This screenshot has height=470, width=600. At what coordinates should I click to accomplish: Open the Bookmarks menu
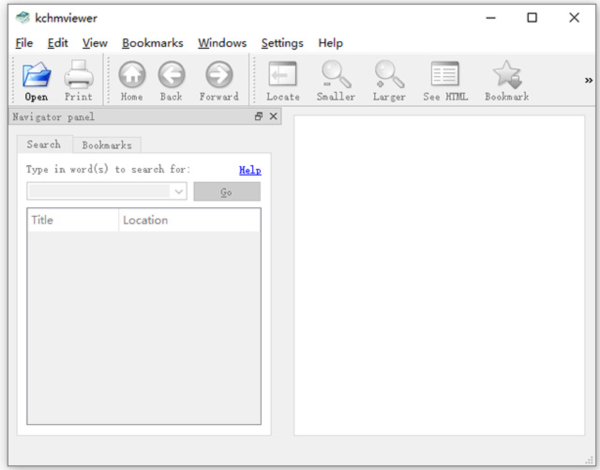tap(153, 43)
